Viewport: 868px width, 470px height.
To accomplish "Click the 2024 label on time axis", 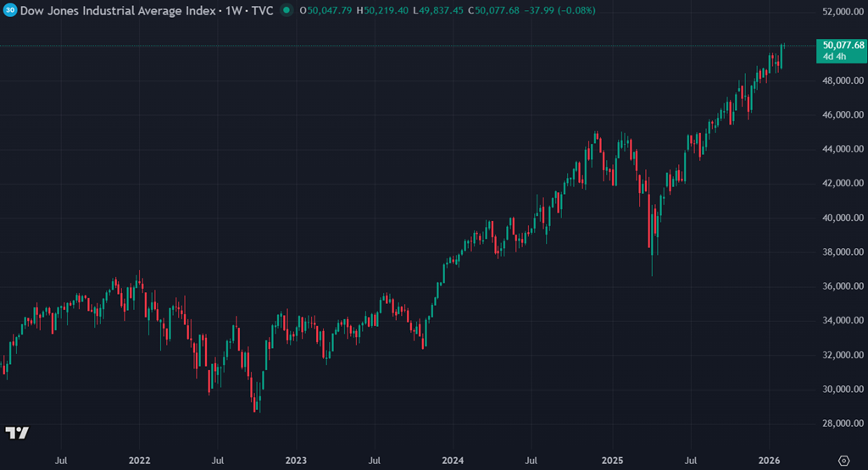I will [453, 460].
